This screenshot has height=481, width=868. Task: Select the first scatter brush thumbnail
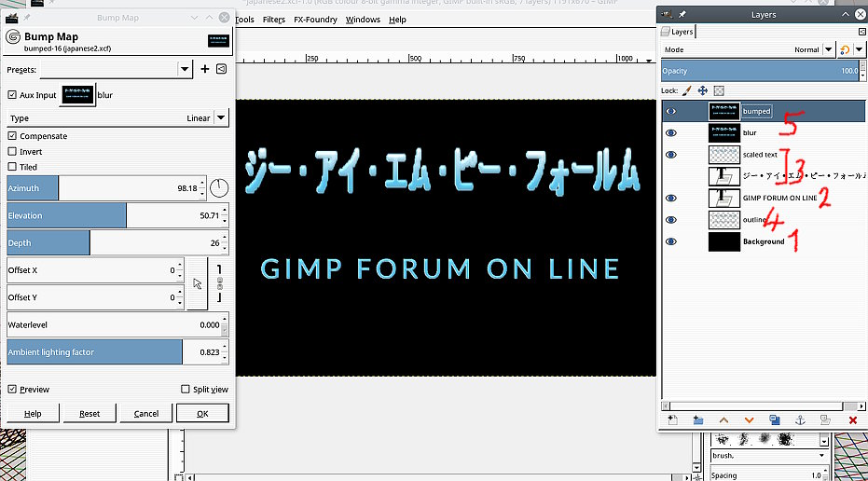pyautogui.click(x=722, y=440)
